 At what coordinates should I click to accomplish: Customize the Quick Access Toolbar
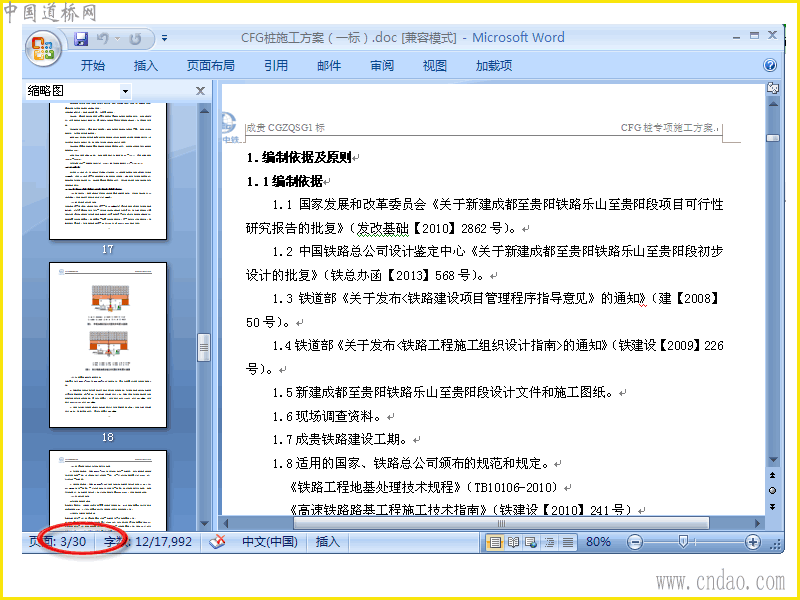164,38
